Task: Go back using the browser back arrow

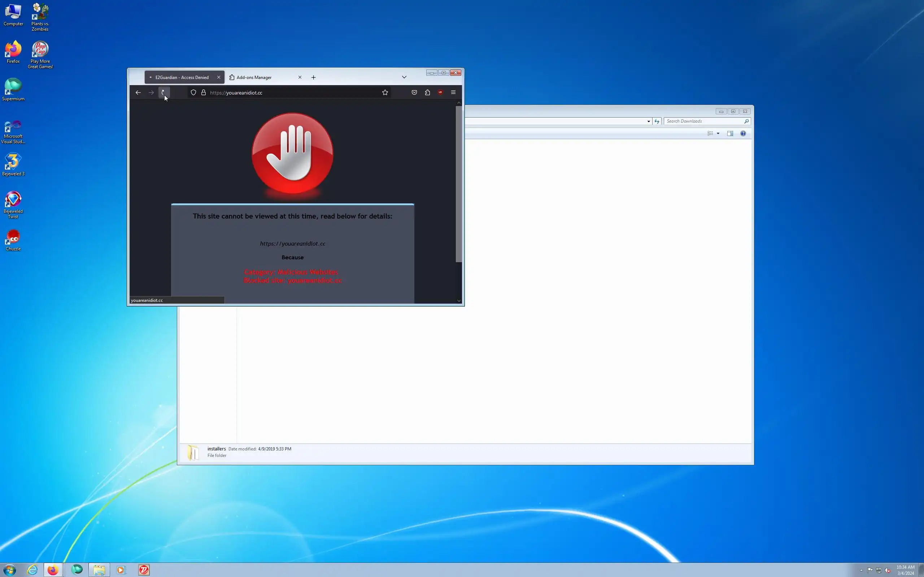Action: click(x=138, y=92)
